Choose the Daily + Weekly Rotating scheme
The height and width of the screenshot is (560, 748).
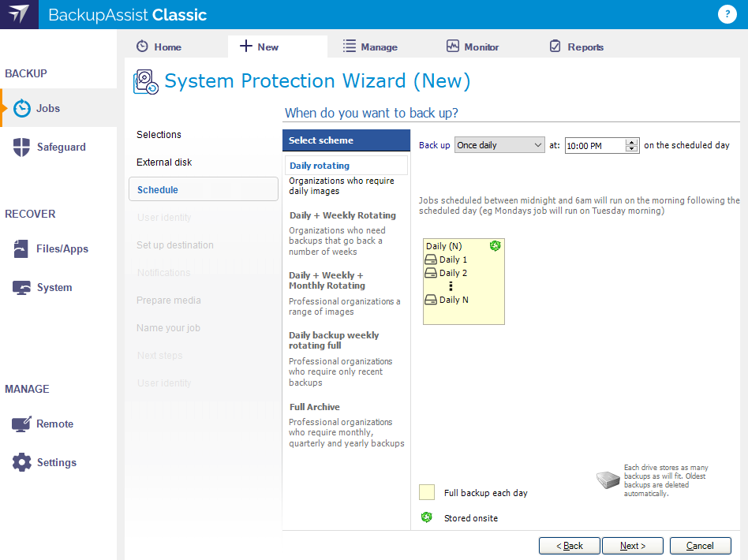click(342, 215)
